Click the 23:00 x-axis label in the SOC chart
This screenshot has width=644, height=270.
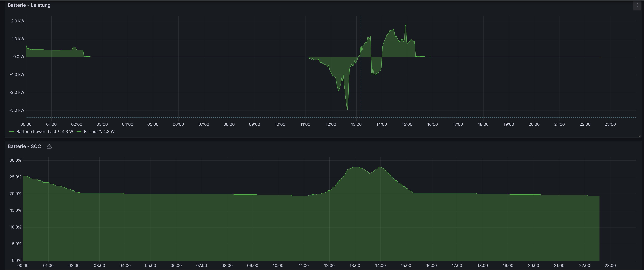pyautogui.click(x=610, y=265)
